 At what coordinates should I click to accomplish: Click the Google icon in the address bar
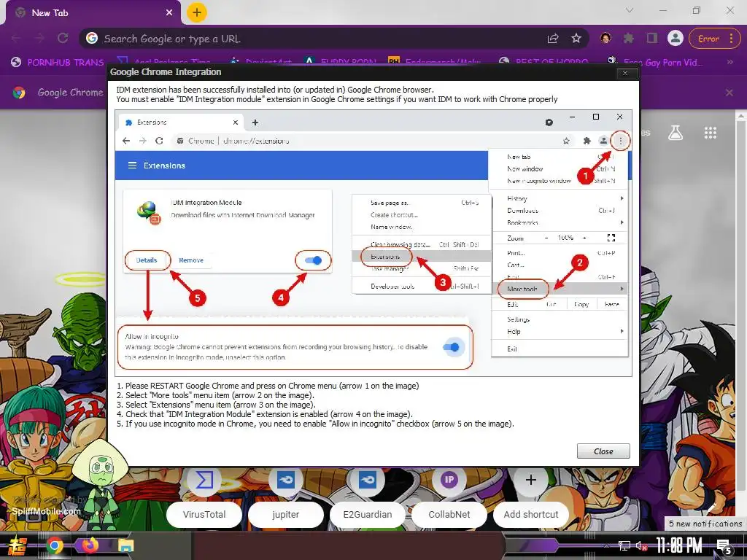point(92,38)
